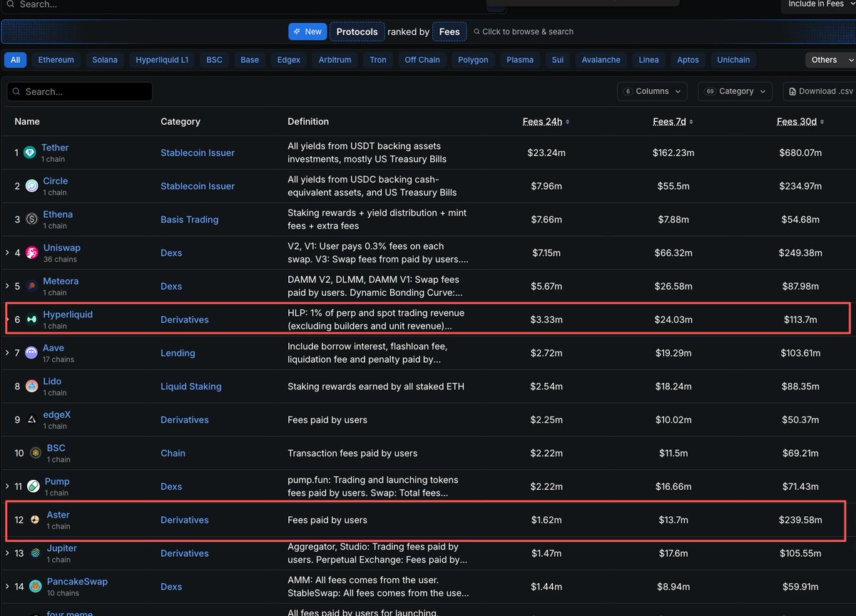
Task: Open the Tether protocol link
Action: [55, 148]
